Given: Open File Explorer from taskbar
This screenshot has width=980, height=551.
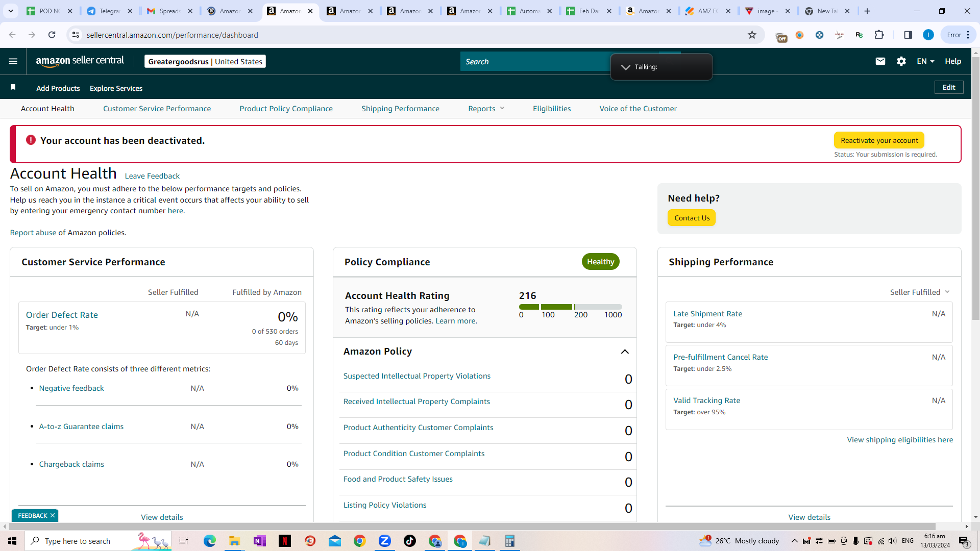Looking at the screenshot, I should [x=234, y=541].
